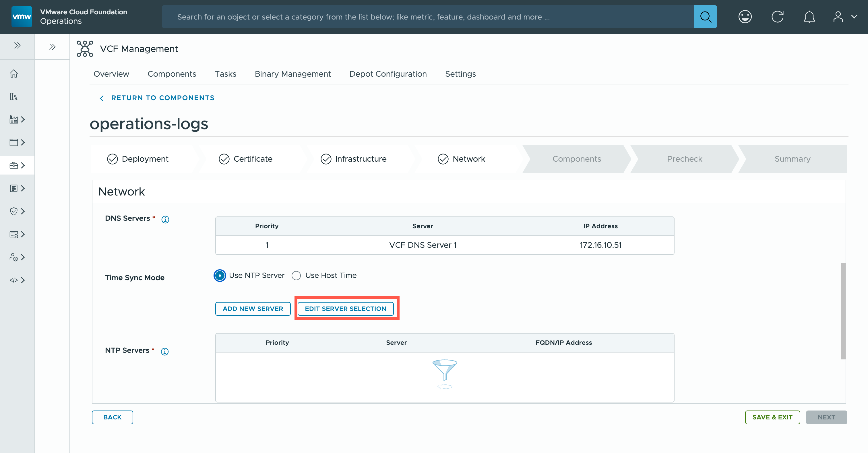The width and height of the screenshot is (868, 453).
Task: Select Use NTP Server radio button
Action: coord(220,276)
